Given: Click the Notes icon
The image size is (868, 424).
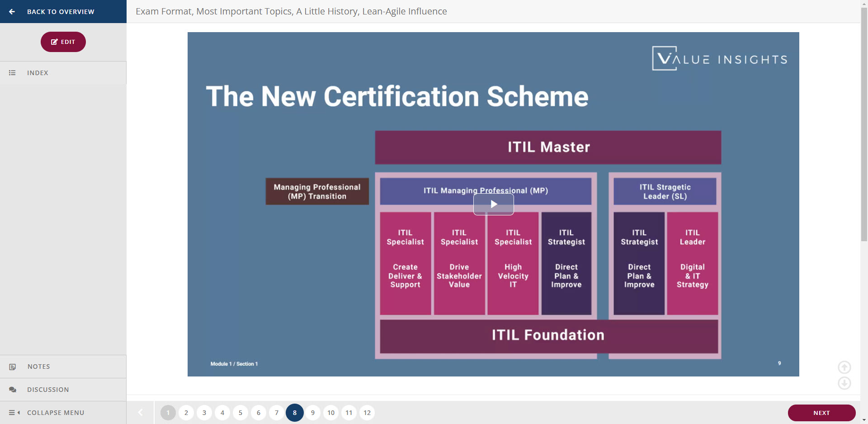Looking at the screenshot, I should pyautogui.click(x=13, y=367).
